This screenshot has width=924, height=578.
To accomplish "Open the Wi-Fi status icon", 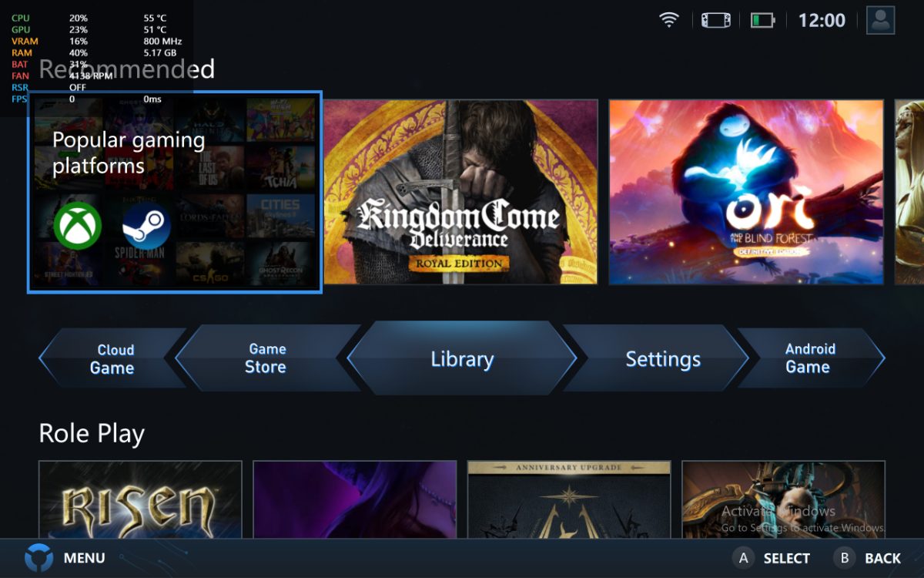I will click(669, 21).
